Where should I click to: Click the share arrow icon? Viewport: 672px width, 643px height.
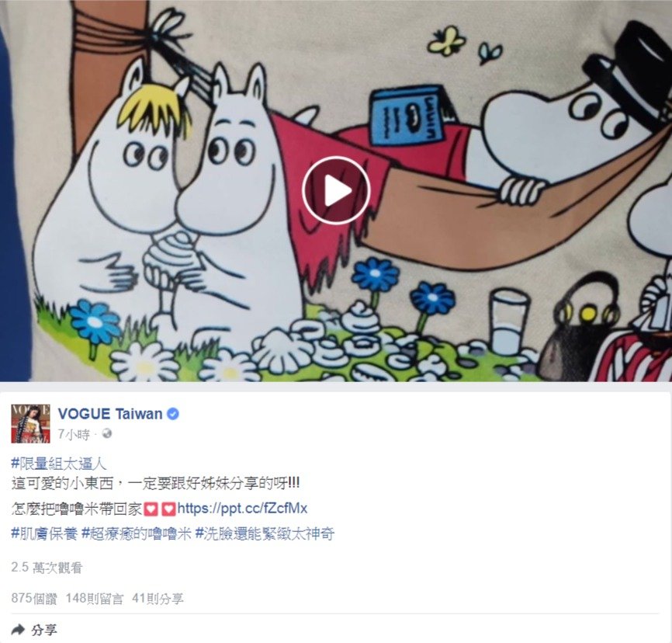(18, 629)
